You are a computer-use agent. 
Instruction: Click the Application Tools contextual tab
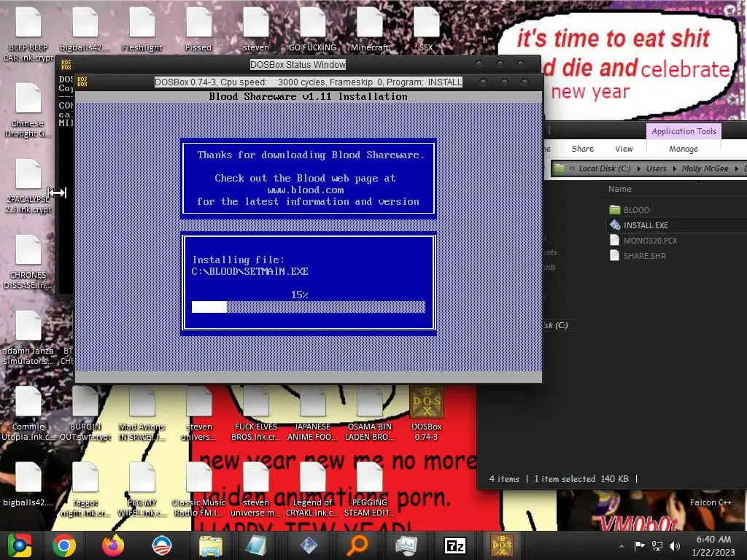coord(684,131)
